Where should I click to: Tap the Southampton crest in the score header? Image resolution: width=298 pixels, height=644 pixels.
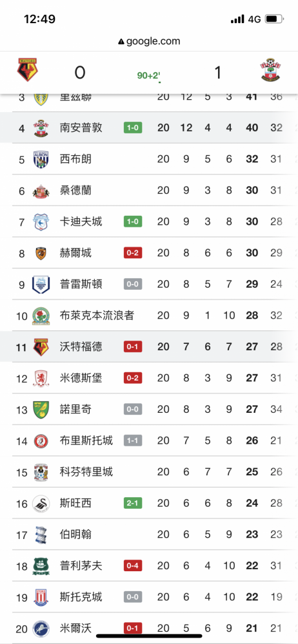tap(270, 70)
